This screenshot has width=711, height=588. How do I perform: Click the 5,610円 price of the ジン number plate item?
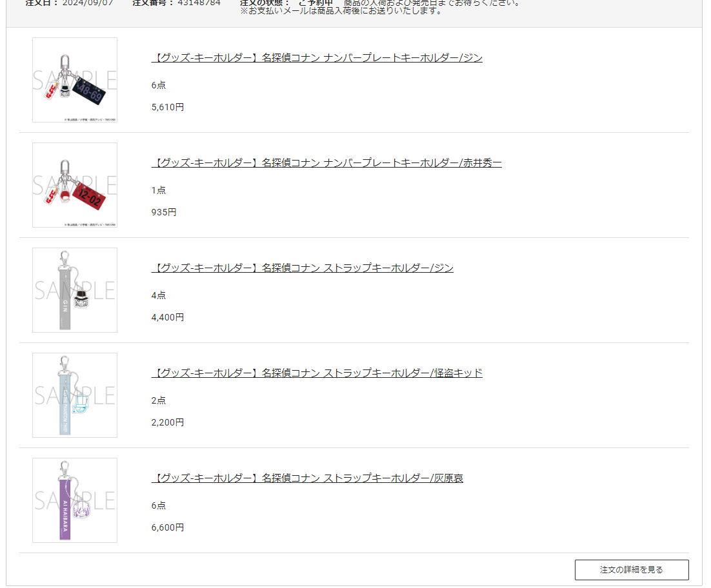click(168, 108)
